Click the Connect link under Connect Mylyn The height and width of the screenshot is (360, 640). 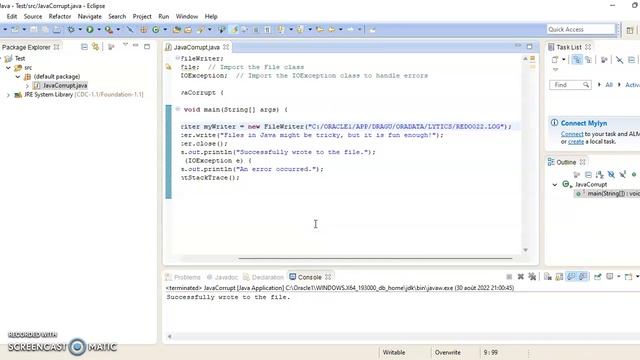pyautogui.click(x=572, y=134)
